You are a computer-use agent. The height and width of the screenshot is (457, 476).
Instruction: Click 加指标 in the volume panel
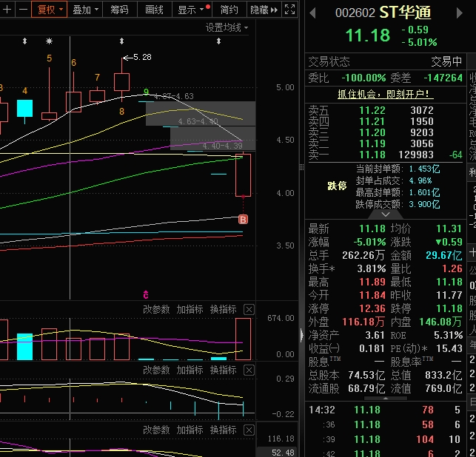click(x=190, y=309)
